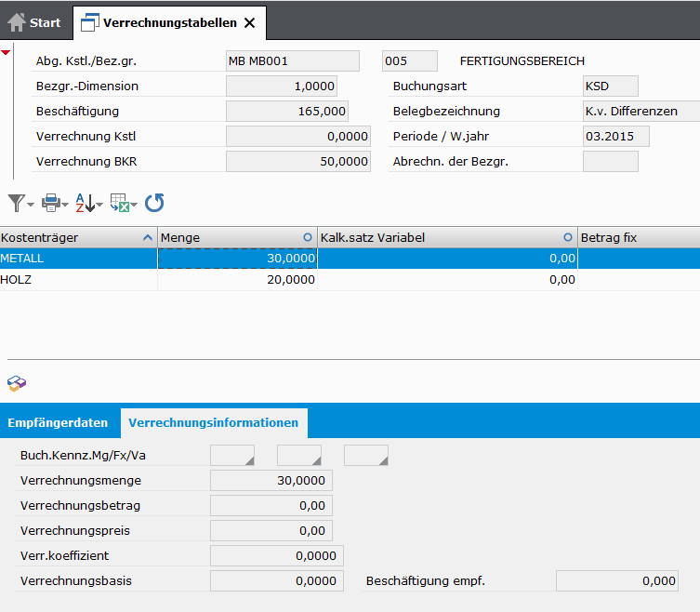Viewport: 700px width, 612px height.
Task: Select the HOLZ row
Action: pyautogui.click(x=350, y=280)
